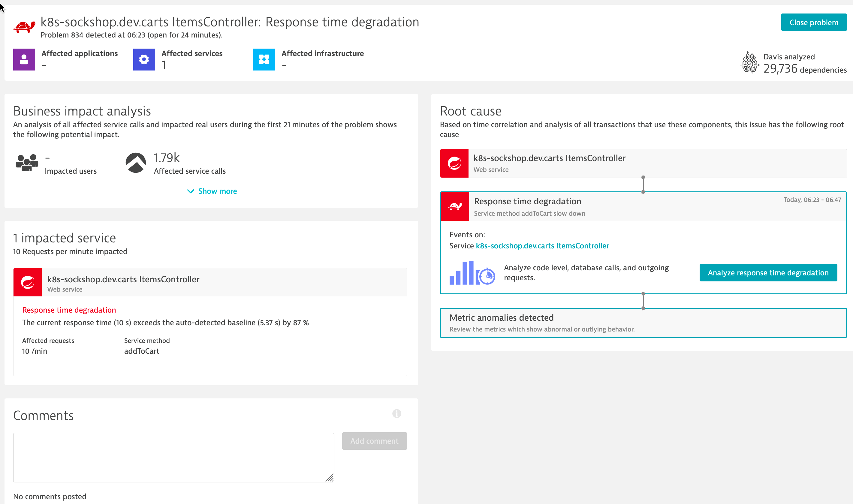Click inside the comment text area
The height and width of the screenshot is (504, 853).
173,457
